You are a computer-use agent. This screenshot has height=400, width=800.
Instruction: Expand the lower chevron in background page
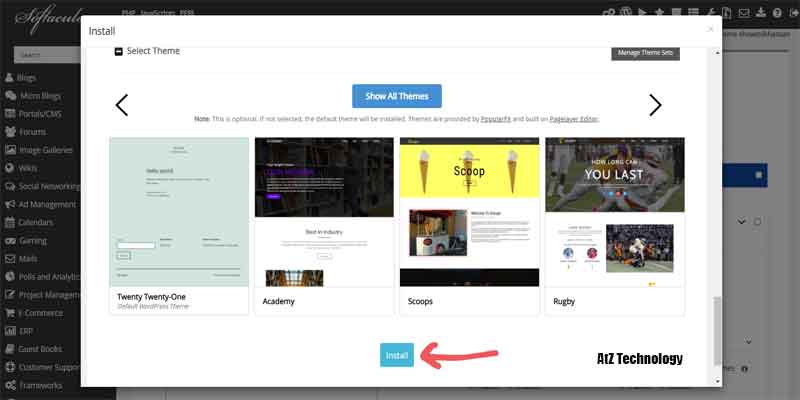point(748,341)
